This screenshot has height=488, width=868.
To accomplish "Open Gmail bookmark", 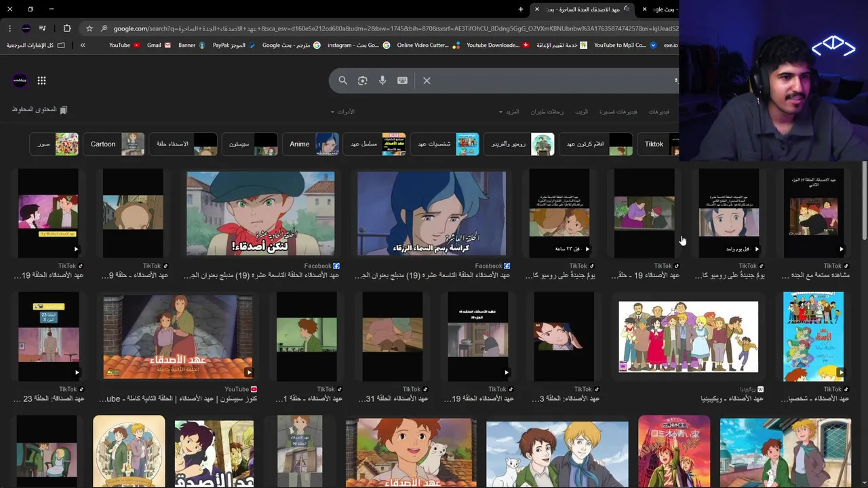I will click(159, 45).
